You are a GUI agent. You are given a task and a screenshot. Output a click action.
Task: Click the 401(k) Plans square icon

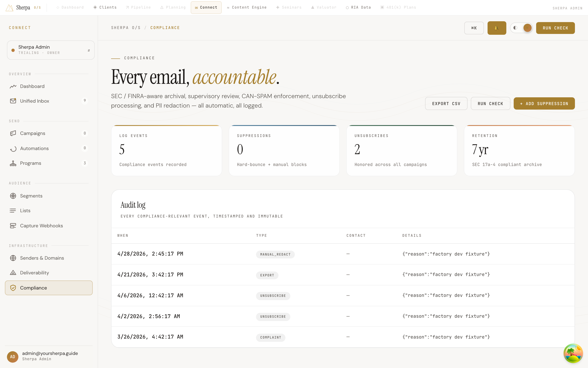[x=382, y=7]
